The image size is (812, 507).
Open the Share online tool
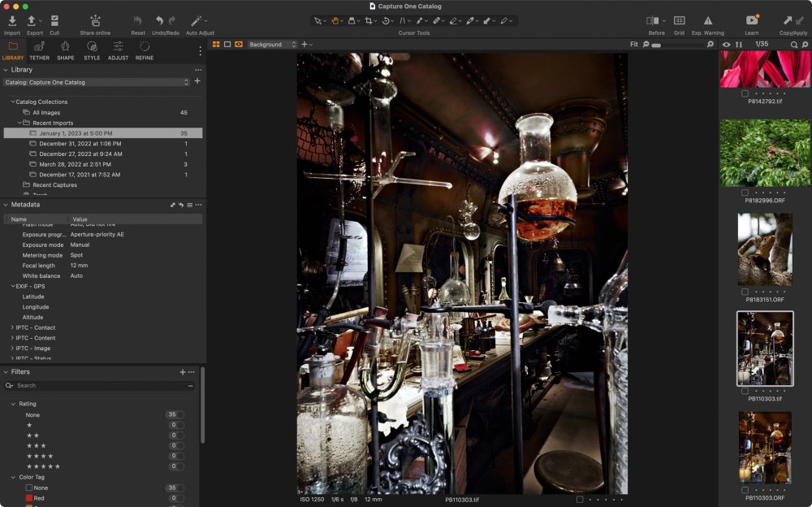pos(95,20)
